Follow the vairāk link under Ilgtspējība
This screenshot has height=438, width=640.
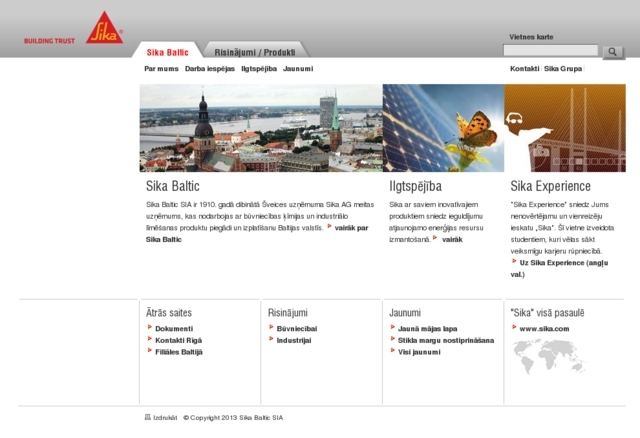(x=452, y=240)
